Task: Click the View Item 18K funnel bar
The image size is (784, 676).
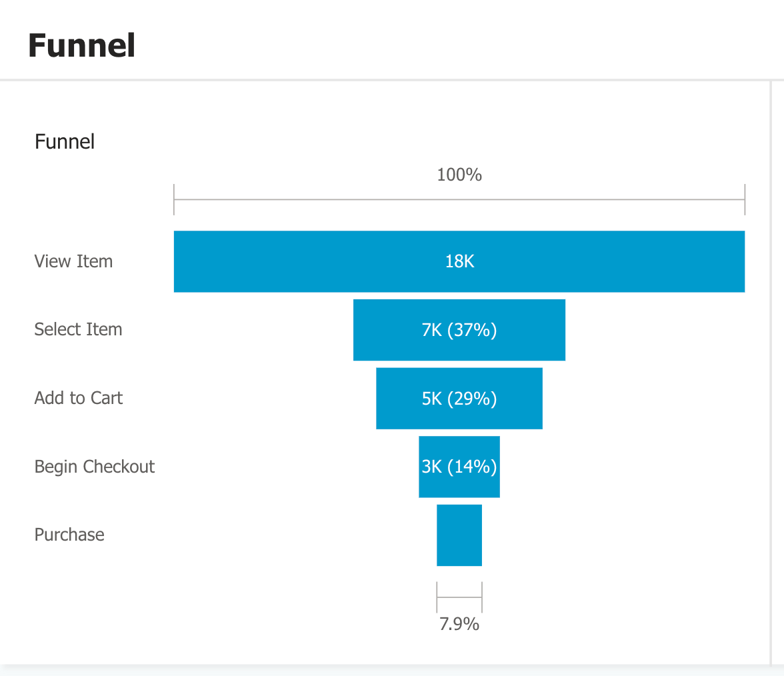Action: coord(459,261)
